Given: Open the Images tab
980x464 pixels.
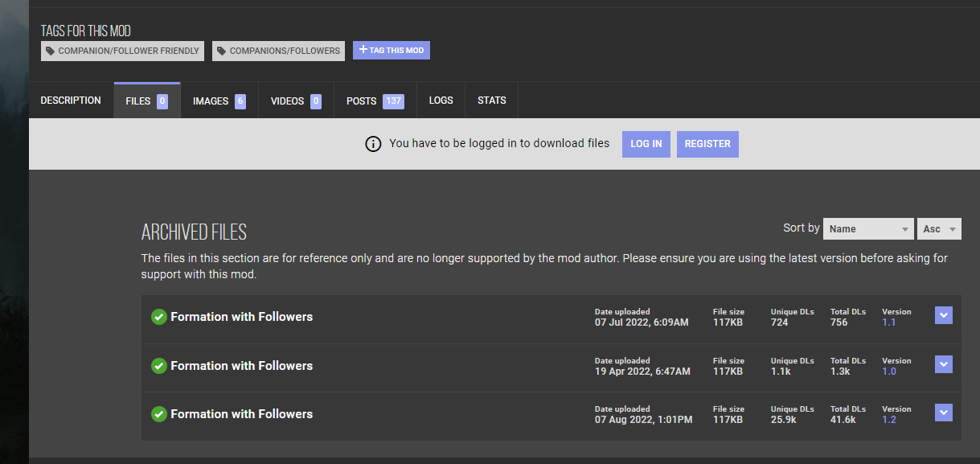Looking at the screenshot, I should [219, 101].
